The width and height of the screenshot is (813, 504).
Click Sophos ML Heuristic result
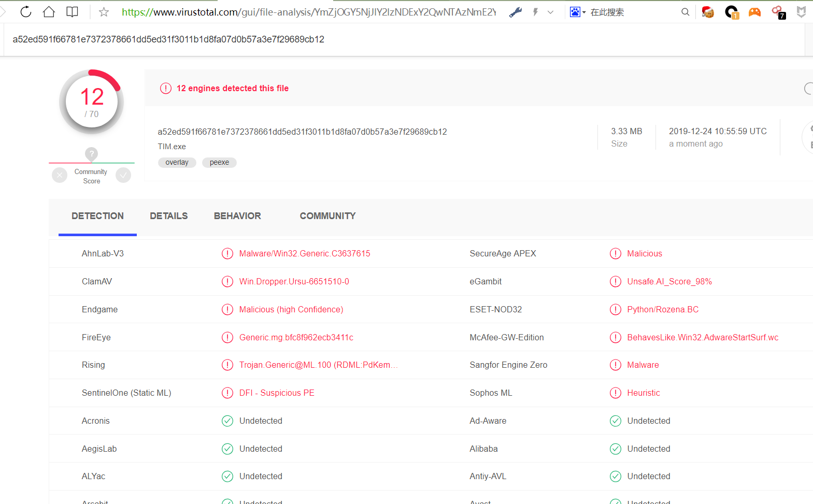(x=644, y=393)
